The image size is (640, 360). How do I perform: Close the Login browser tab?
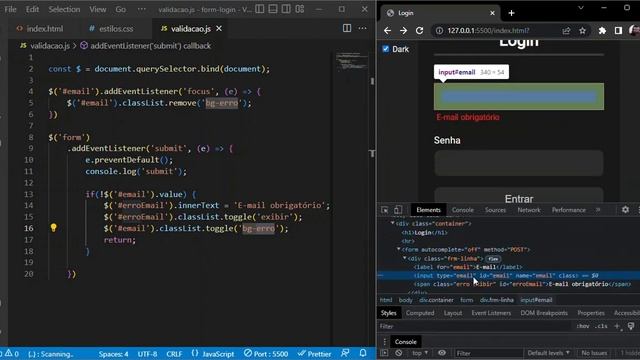(492, 13)
